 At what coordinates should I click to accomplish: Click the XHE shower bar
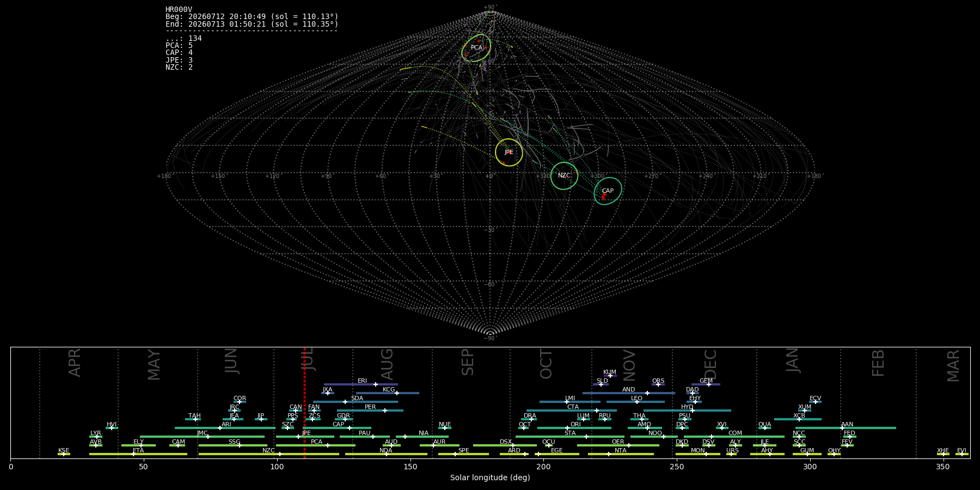tap(943, 454)
